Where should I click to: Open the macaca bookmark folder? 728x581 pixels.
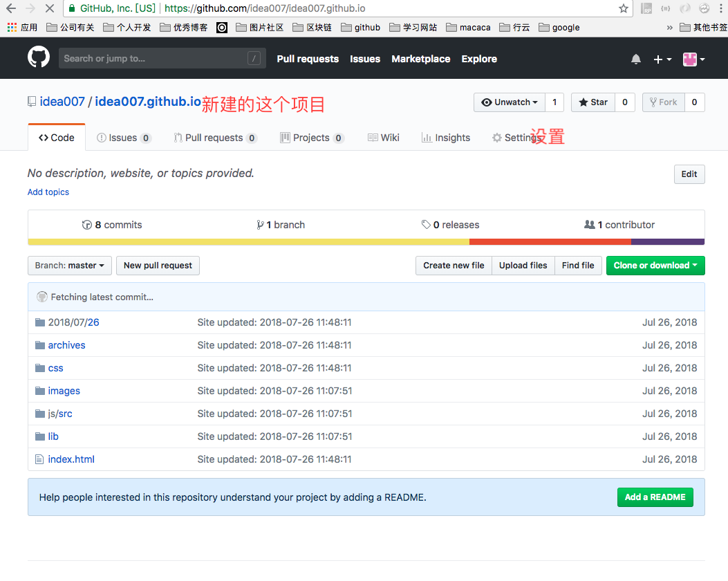pos(469,28)
